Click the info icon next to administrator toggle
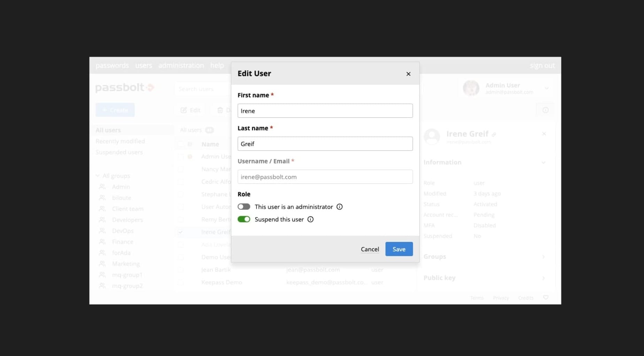Image resolution: width=644 pixels, height=356 pixels. click(x=339, y=207)
